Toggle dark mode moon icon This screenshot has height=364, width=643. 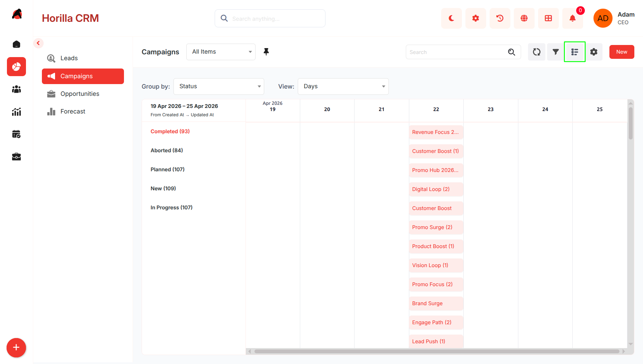[x=451, y=18]
